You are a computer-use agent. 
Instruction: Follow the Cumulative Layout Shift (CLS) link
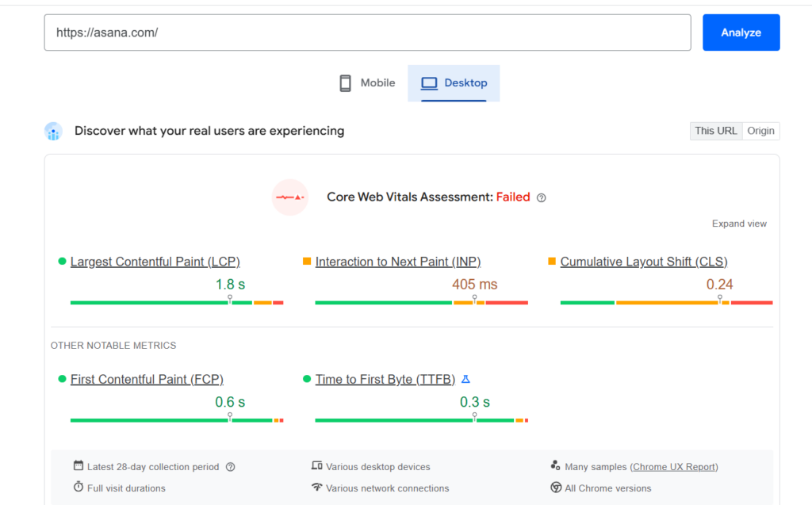pos(643,262)
